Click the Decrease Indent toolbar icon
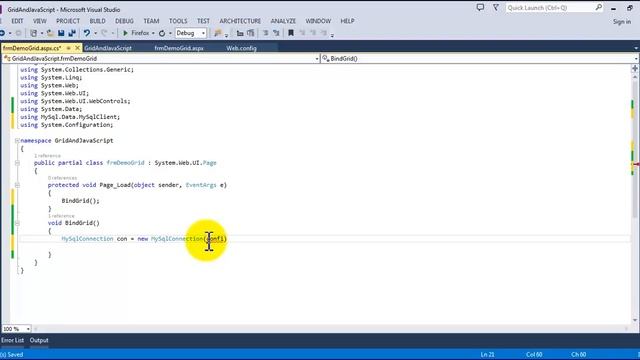 click(240, 33)
